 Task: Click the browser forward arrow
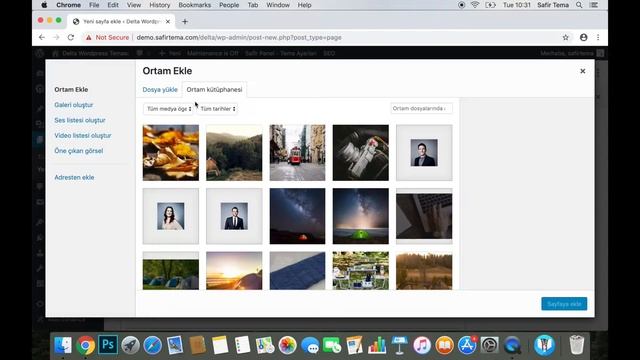[x=56, y=37]
